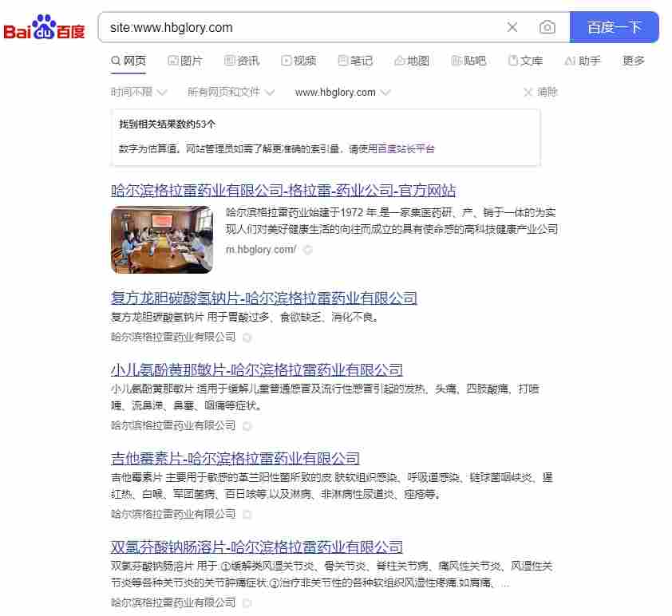672x616 pixels.
Task: Click the magnifier icon beside 网页
Action: pos(114,60)
